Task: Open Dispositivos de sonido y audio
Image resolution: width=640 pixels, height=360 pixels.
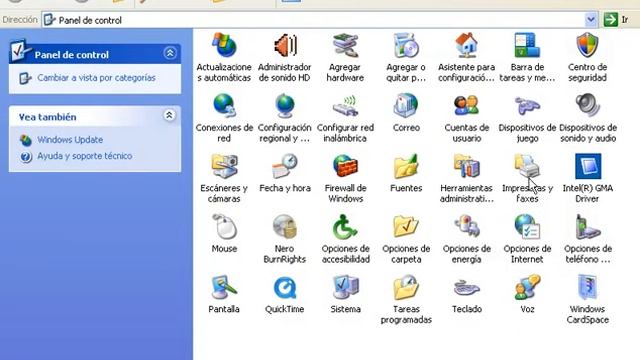Action: point(587,106)
